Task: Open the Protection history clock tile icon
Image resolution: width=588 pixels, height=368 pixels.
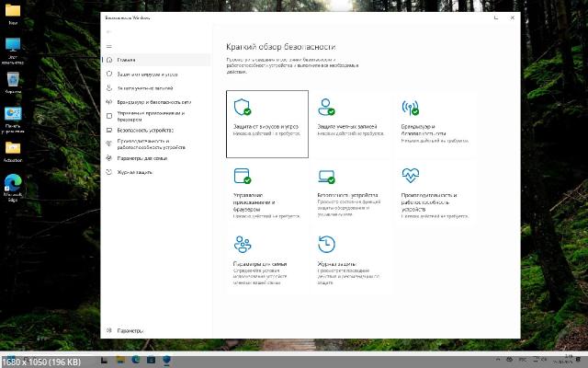Action: point(326,244)
